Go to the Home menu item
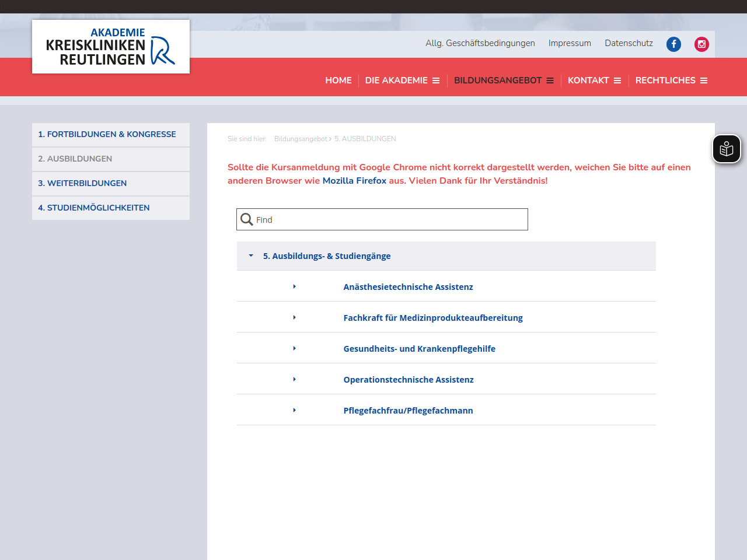The image size is (747, 560). pyautogui.click(x=338, y=80)
